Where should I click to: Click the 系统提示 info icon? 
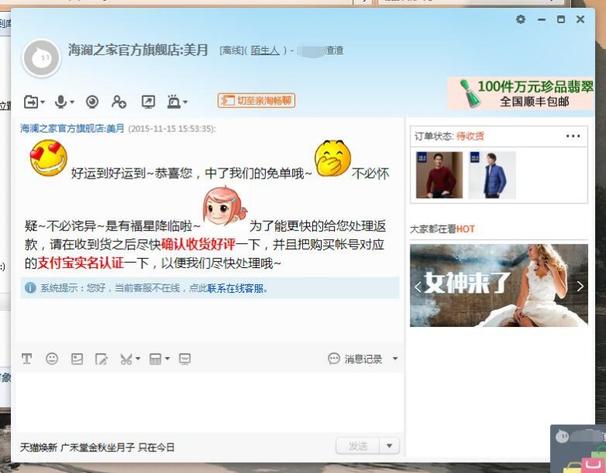[30, 288]
